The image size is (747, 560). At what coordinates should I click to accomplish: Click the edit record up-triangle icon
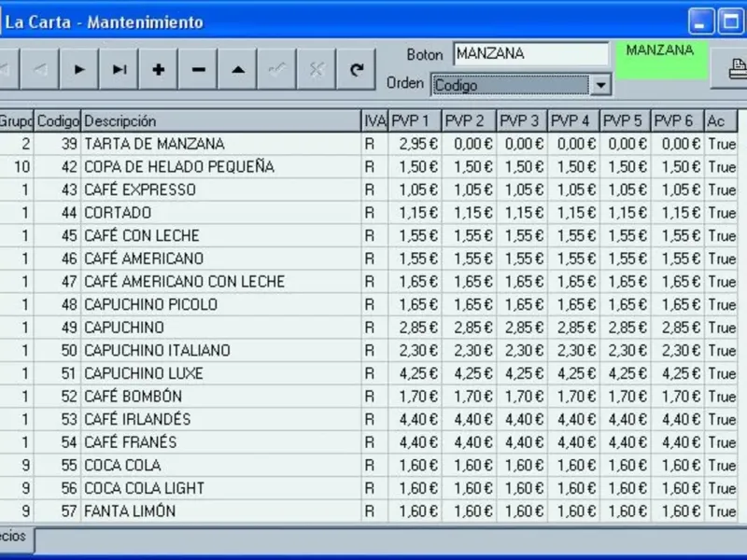click(x=238, y=69)
